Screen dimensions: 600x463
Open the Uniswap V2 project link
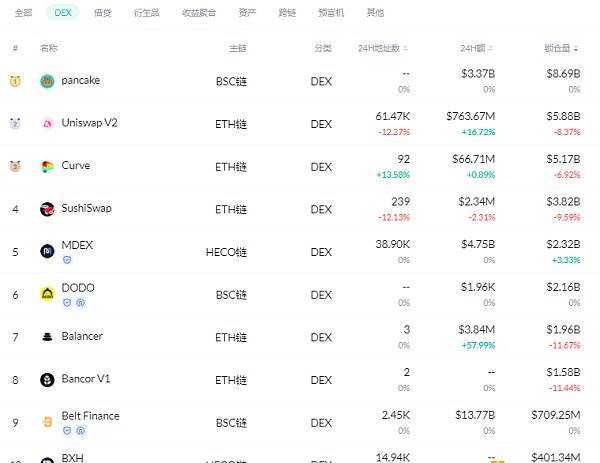90,123
